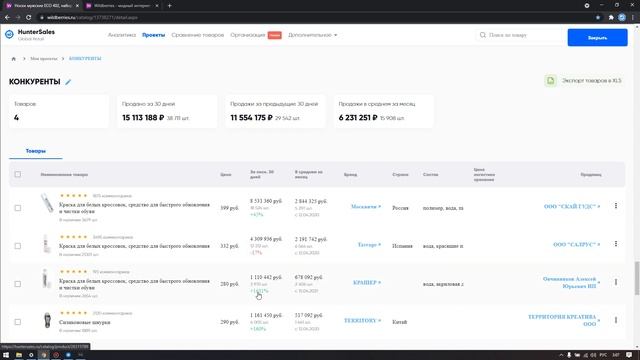The height and width of the screenshot is (360, 640).
Task: Go to the home breadcrumb icon
Action: 13,59
